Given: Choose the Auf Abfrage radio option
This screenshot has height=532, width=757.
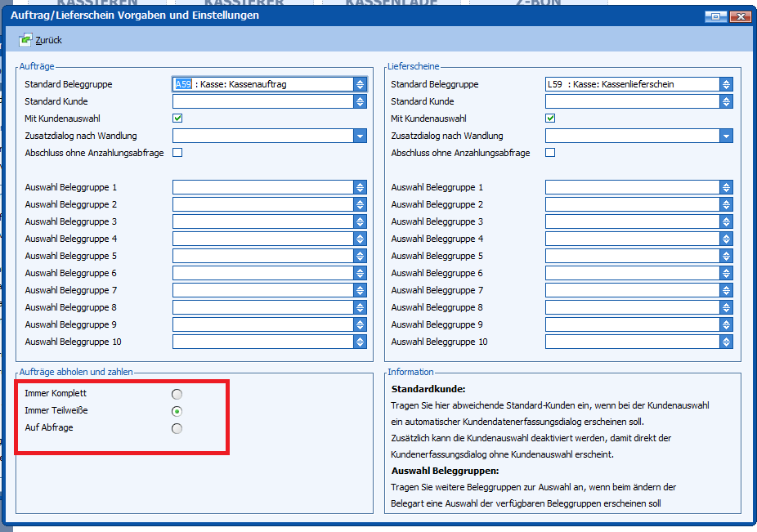Looking at the screenshot, I should pos(177,428).
